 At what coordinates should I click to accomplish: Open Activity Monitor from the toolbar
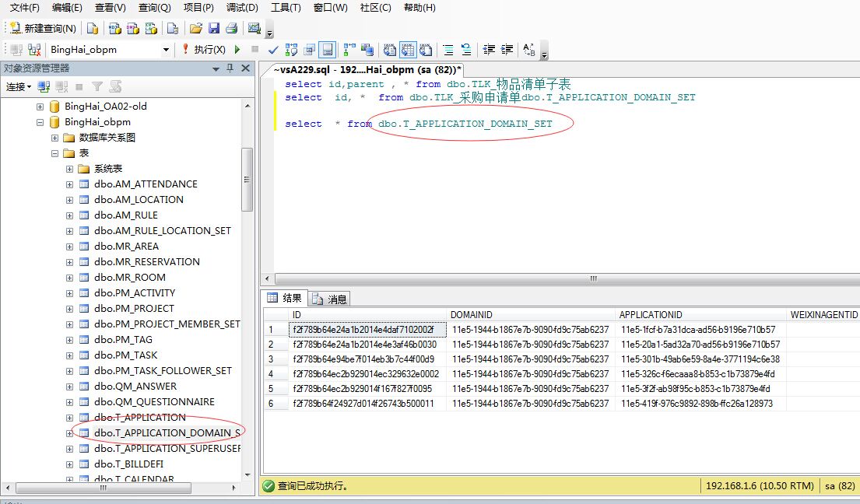point(254,28)
